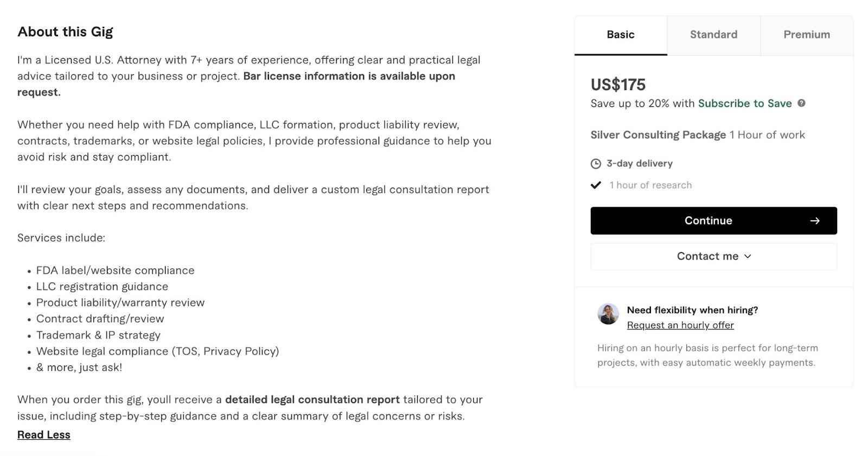Select the arrow glyph on the black Continue bar
The width and height of the screenshot is (868, 456).
click(815, 221)
